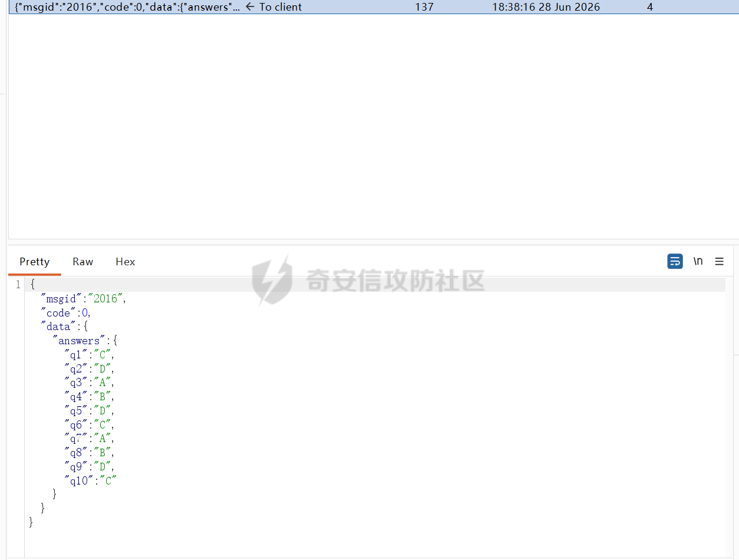The image size is (739, 560).
Task: Click the value 4 in the last column
Action: [x=650, y=7]
